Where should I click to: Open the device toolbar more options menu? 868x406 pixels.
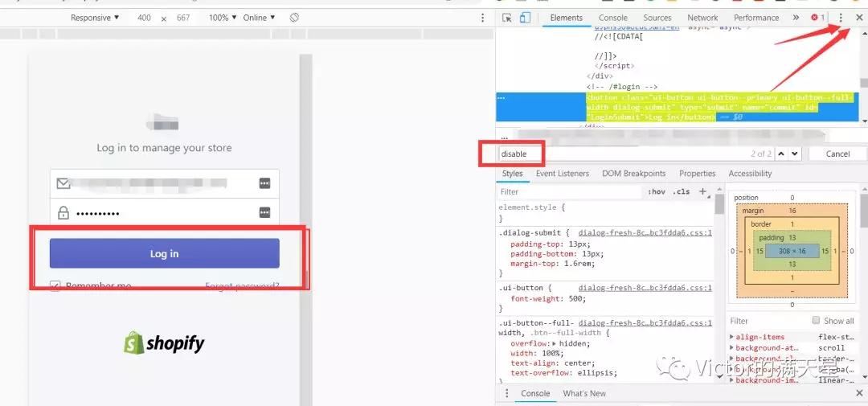(483, 18)
